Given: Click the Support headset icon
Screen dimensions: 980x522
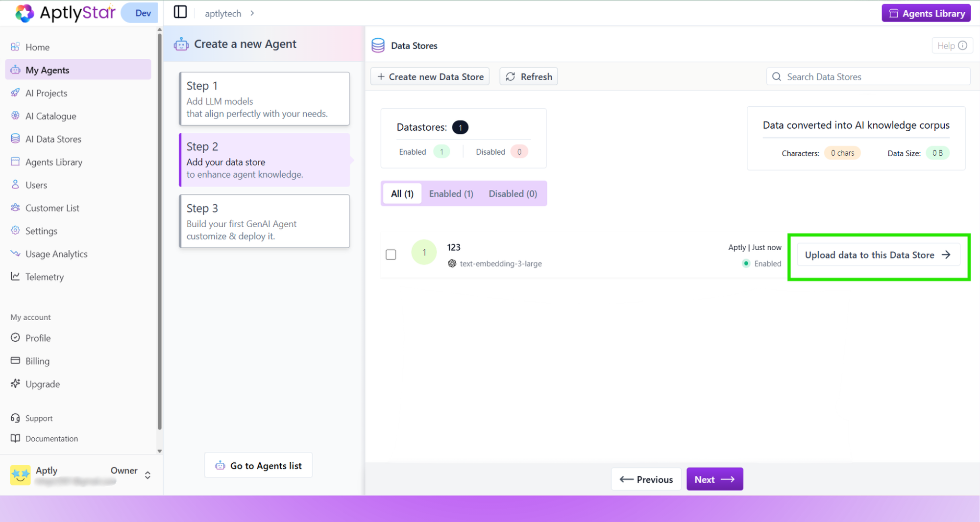Looking at the screenshot, I should coord(15,418).
